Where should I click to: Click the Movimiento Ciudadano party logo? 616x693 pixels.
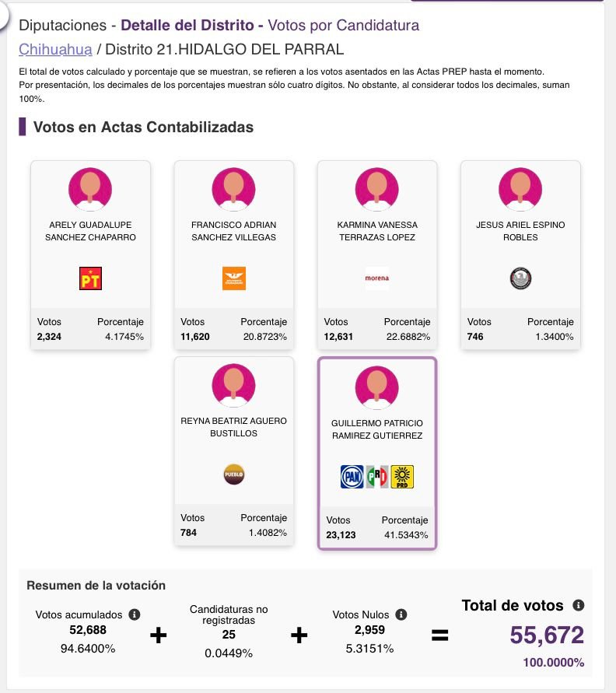(234, 278)
